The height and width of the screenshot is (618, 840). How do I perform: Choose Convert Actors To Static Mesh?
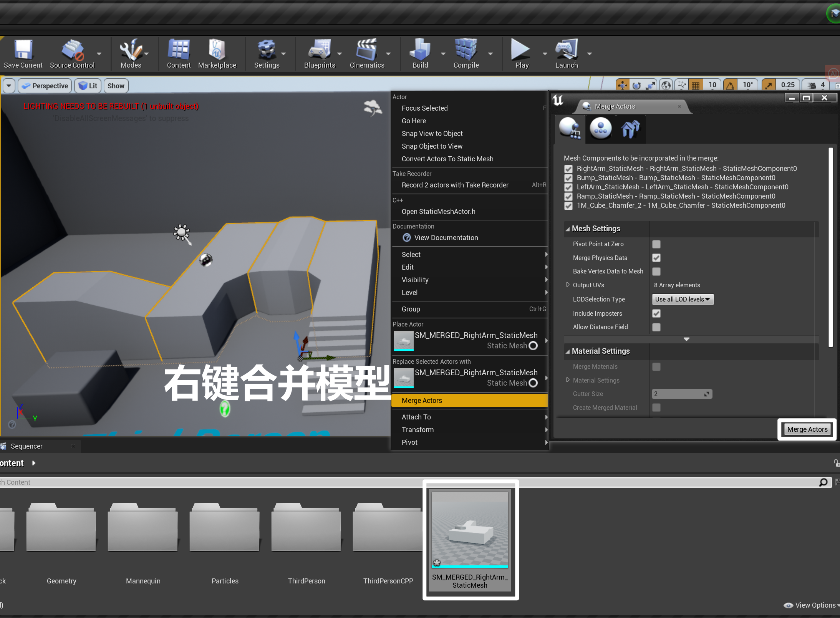(x=447, y=159)
